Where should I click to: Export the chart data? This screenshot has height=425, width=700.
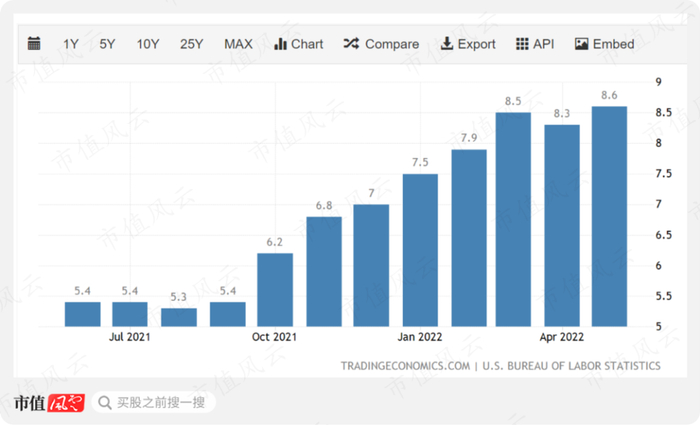[468, 44]
